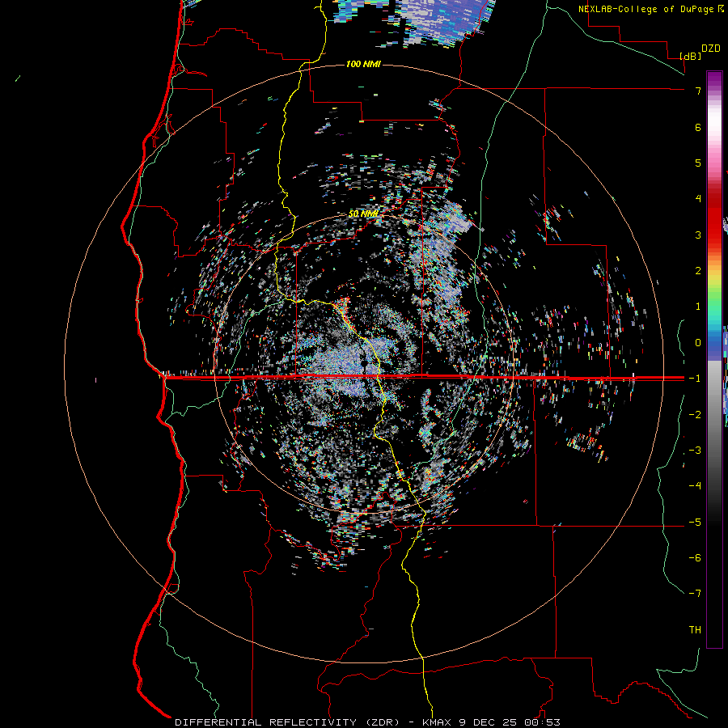
Task: Click the scale value "1" beside the color bar
Action: [x=698, y=307]
